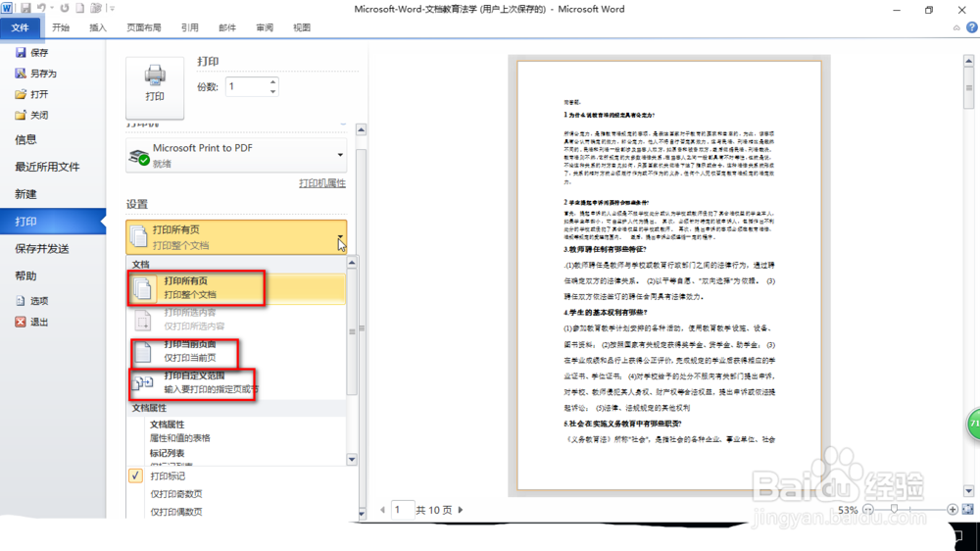
Task: Click the Word application icon in title bar
Action: click(7, 8)
